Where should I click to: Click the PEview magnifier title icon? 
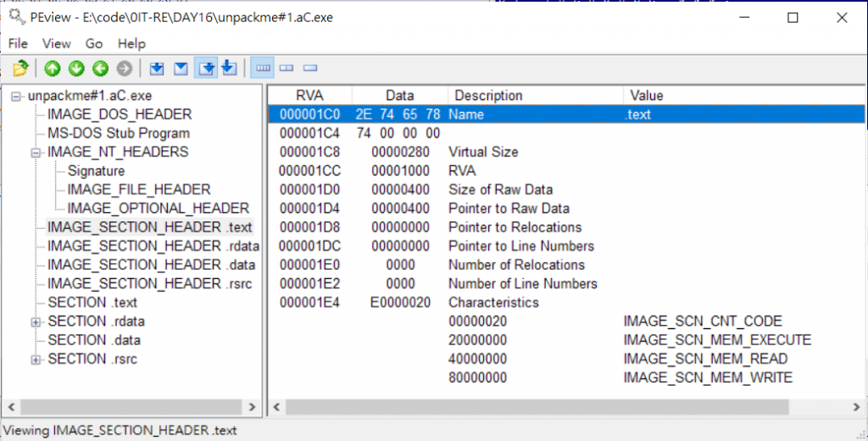[17, 17]
